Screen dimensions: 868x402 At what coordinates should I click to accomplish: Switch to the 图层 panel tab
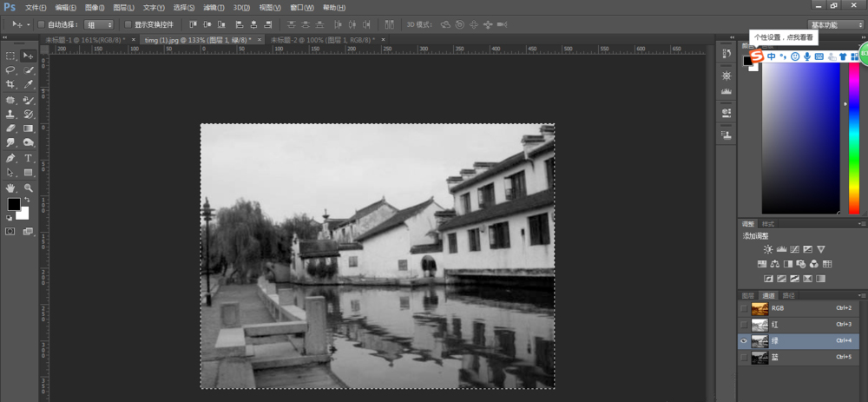[x=747, y=295]
